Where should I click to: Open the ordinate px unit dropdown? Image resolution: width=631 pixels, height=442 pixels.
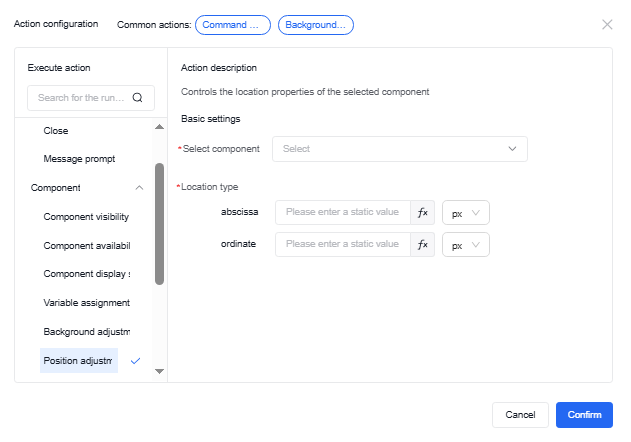click(465, 244)
